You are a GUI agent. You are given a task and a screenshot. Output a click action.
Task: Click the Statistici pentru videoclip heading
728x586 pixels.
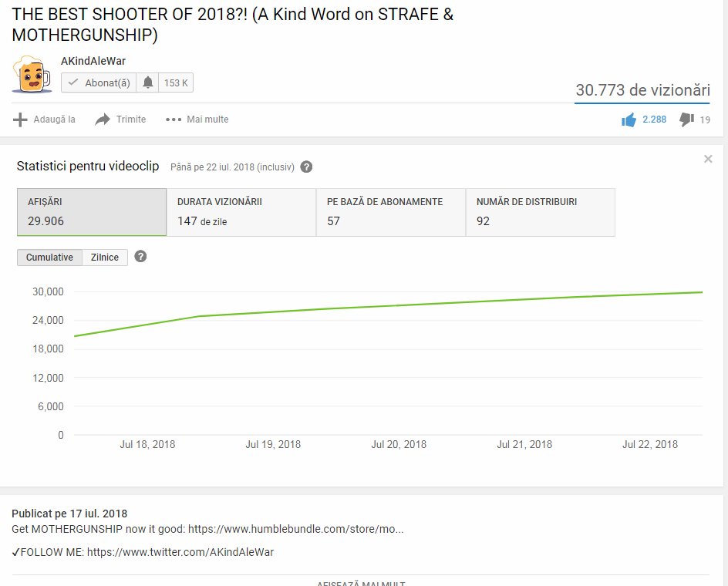[x=88, y=166]
